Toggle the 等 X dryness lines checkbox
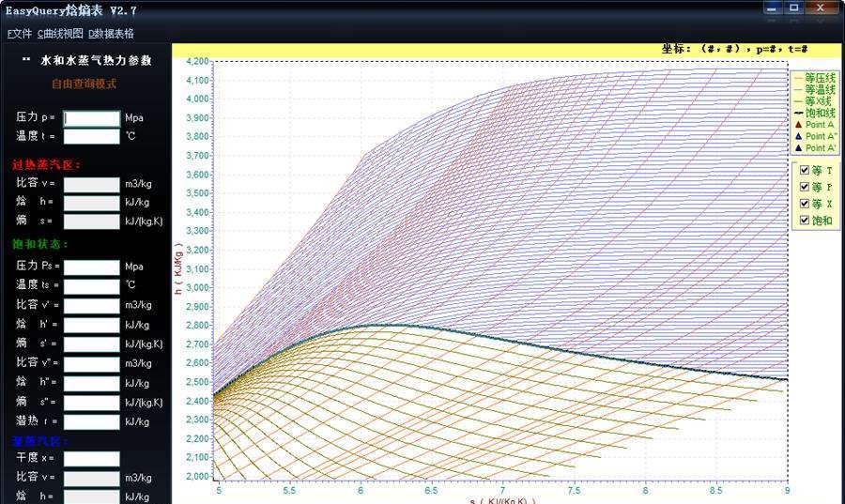This screenshot has height=504, width=845. (x=805, y=204)
